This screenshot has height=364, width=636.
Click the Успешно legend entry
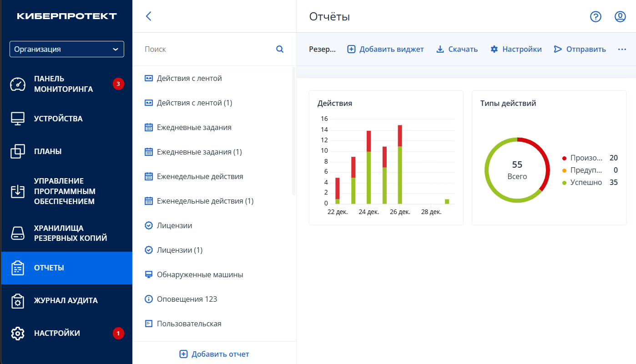590,182
